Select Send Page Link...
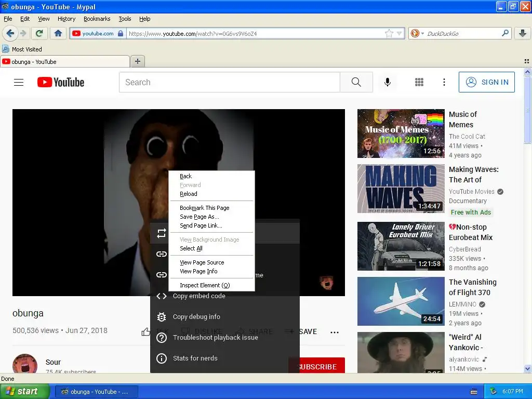 [x=212, y=225]
